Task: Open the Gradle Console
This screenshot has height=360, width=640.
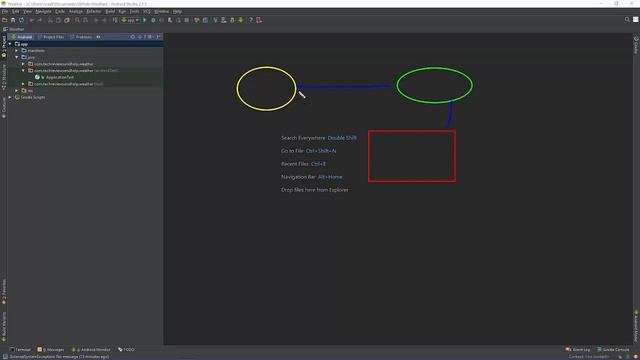Action: click(x=613, y=349)
